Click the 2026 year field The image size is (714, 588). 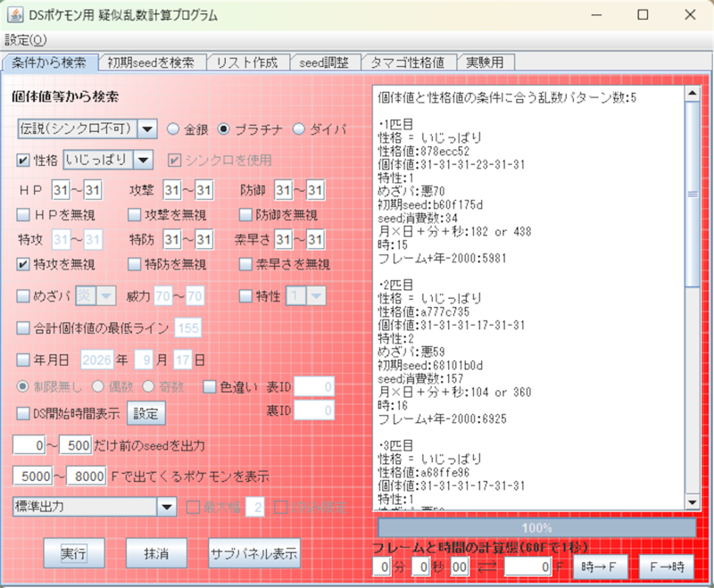click(96, 360)
